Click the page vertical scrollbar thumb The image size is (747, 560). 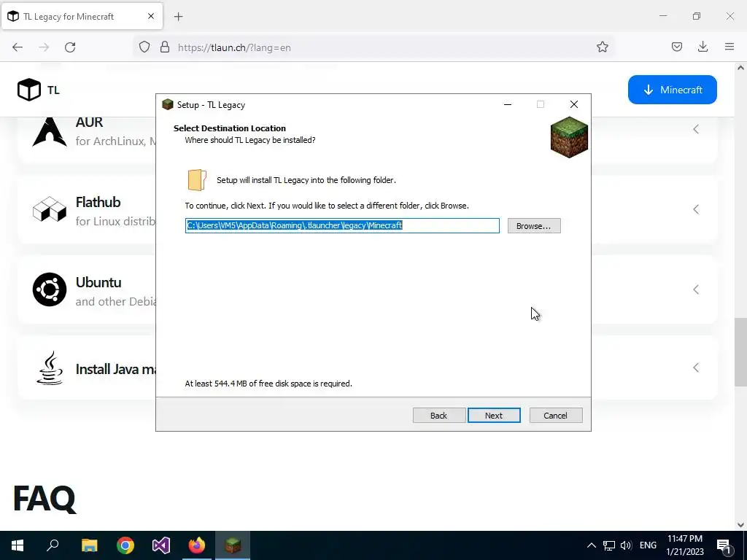click(740, 352)
